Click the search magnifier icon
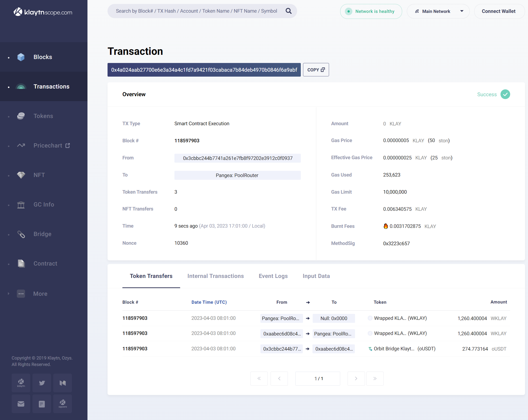This screenshot has width=528, height=420. [288, 11]
